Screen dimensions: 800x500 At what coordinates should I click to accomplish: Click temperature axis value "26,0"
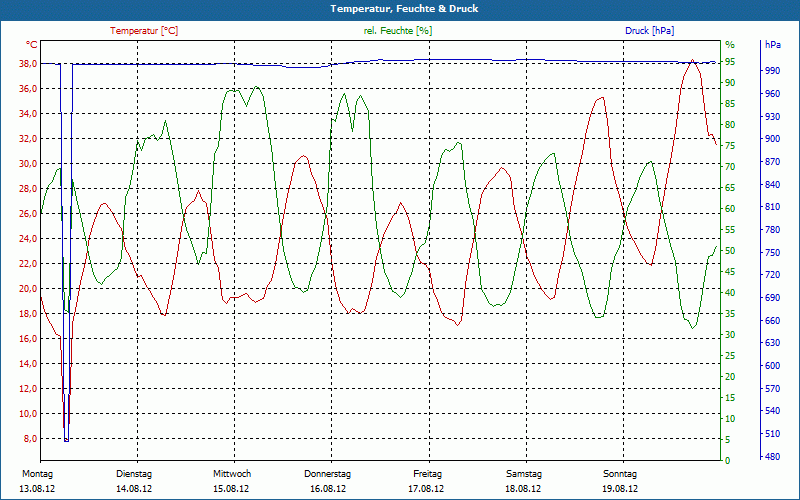coord(28,214)
